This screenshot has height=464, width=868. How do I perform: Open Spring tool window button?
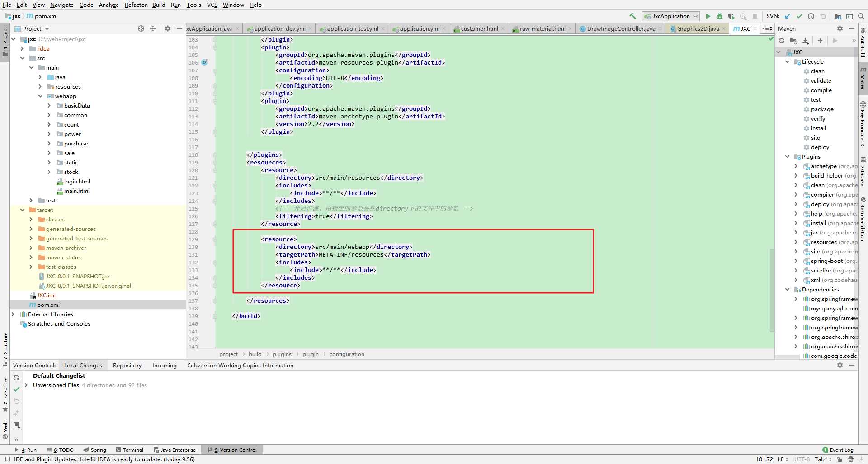94,450
